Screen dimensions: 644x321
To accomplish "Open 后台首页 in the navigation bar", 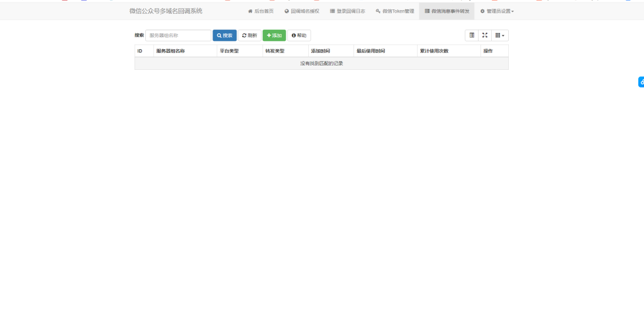I will [x=261, y=11].
